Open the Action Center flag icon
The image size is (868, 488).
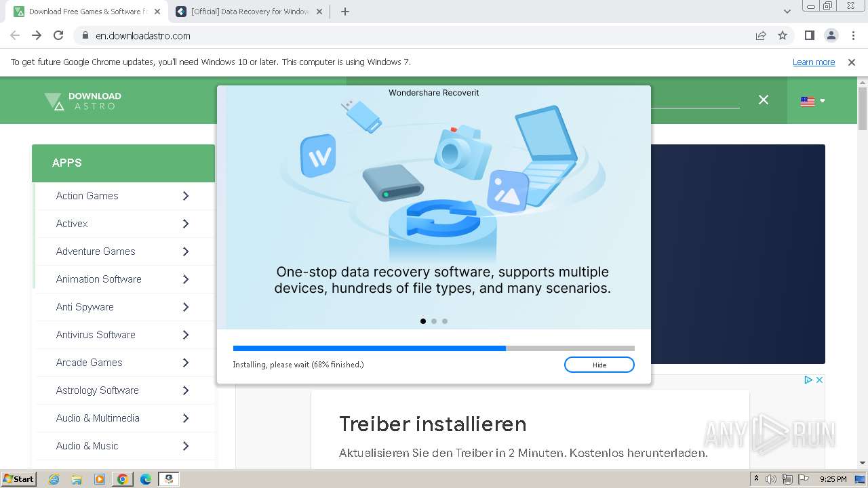(803, 479)
